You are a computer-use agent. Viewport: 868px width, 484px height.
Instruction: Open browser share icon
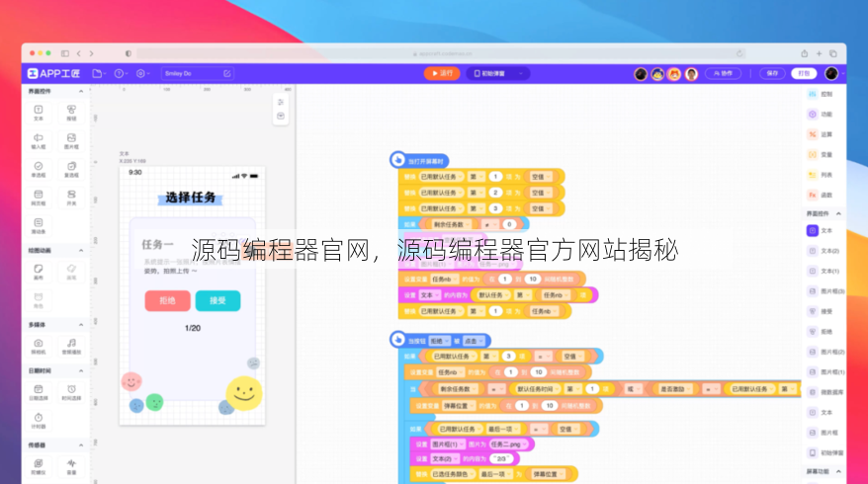(805, 53)
